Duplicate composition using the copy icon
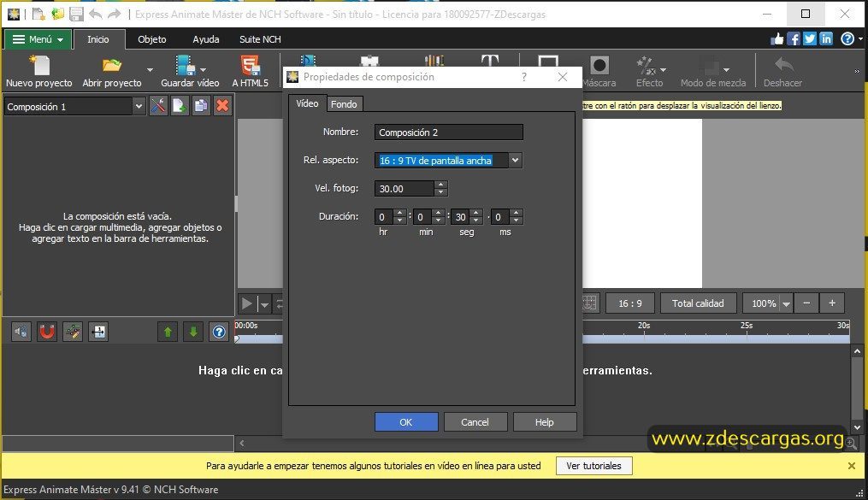 coord(201,106)
